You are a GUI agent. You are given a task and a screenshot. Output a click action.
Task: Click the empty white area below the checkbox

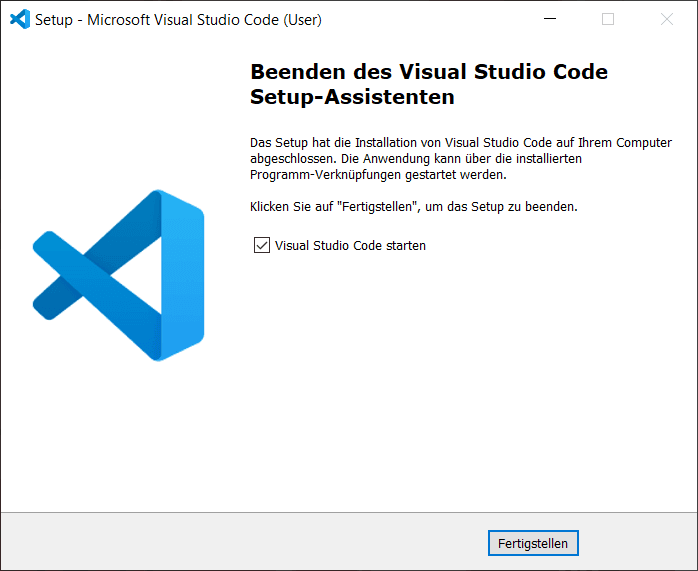[x=450, y=380]
